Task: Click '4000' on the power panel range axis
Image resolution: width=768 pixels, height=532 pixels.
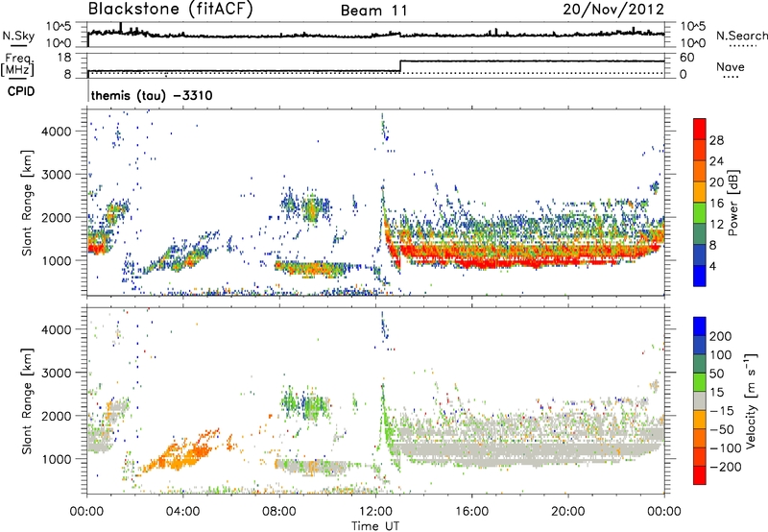Action: tap(57, 132)
